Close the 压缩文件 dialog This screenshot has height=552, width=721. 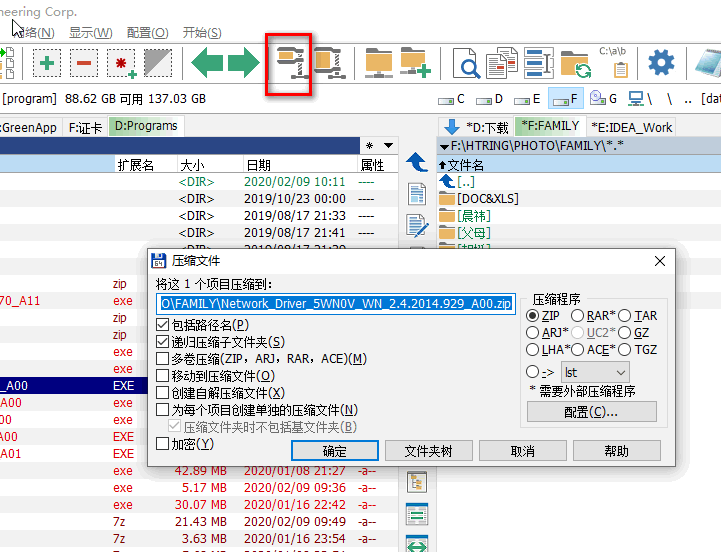click(660, 261)
